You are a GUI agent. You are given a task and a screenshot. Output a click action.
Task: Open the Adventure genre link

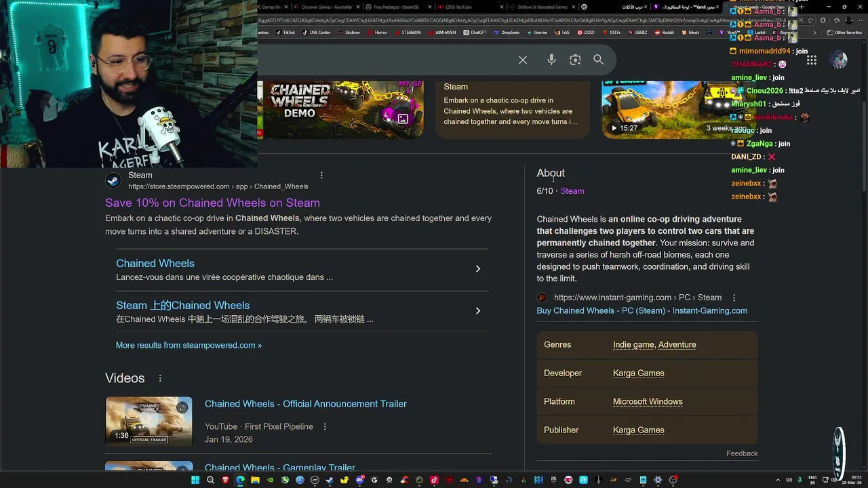point(677,345)
